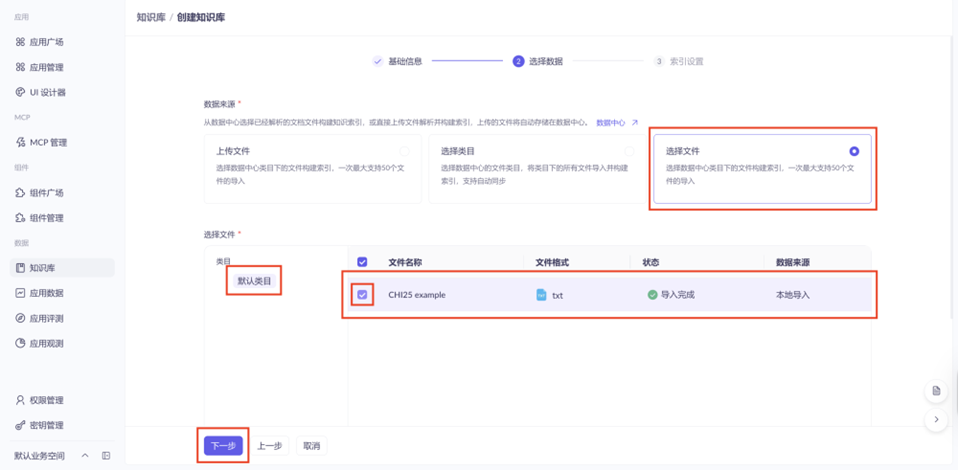Viewport: 958px width, 470px height.
Task: Go to 权限管理 page
Action: (46, 400)
